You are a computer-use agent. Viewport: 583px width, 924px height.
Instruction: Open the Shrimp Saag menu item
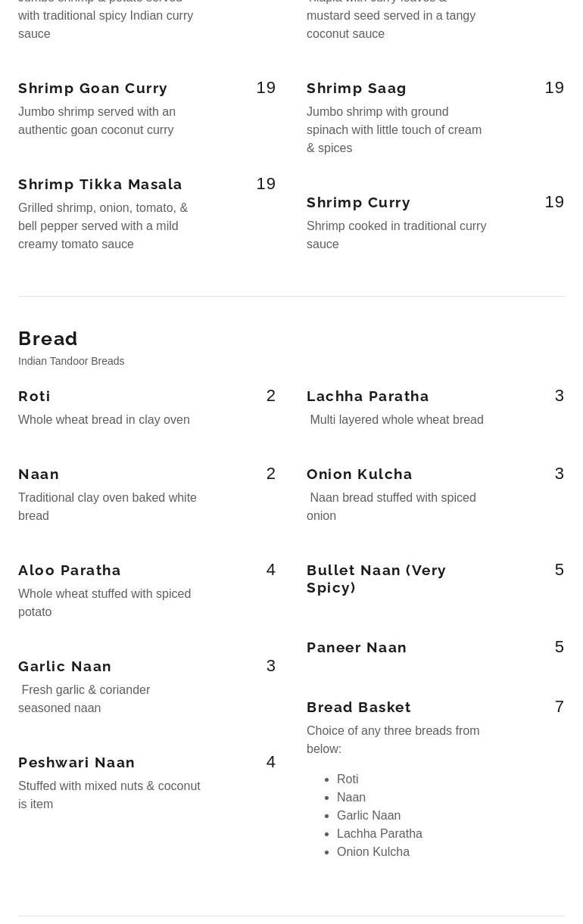click(x=357, y=89)
